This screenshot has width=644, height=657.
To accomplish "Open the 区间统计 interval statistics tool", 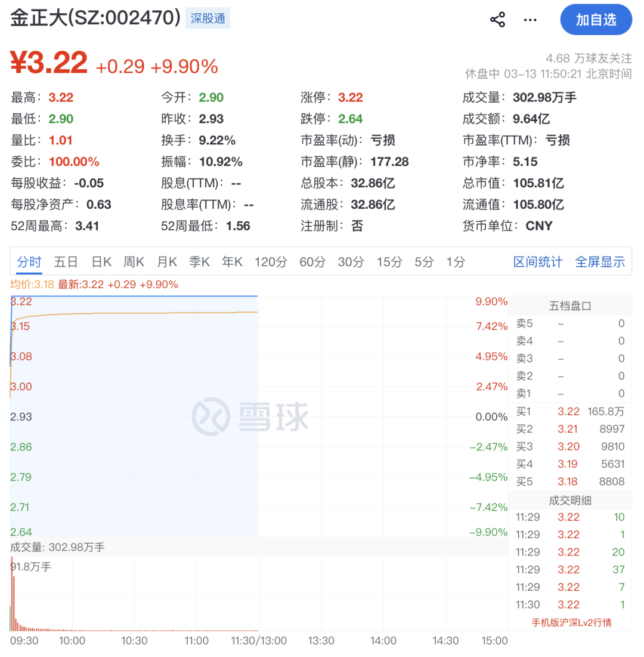I will pos(537,261).
